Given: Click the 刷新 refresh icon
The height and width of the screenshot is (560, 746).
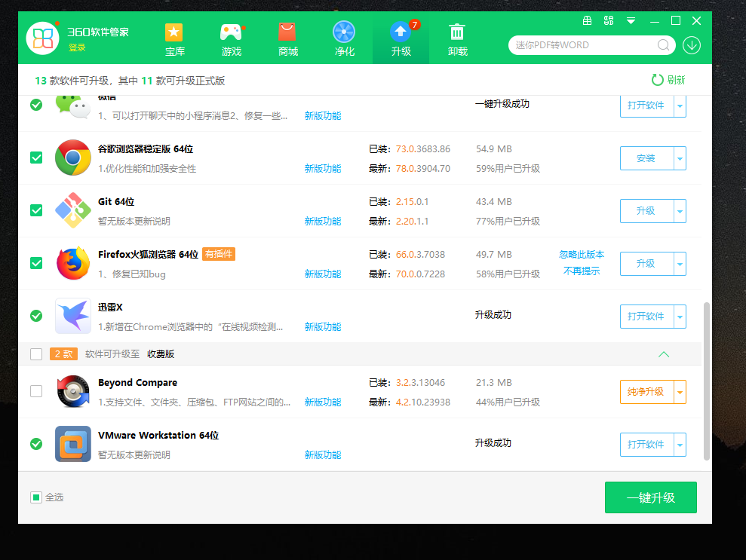Looking at the screenshot, I should 658,80.
